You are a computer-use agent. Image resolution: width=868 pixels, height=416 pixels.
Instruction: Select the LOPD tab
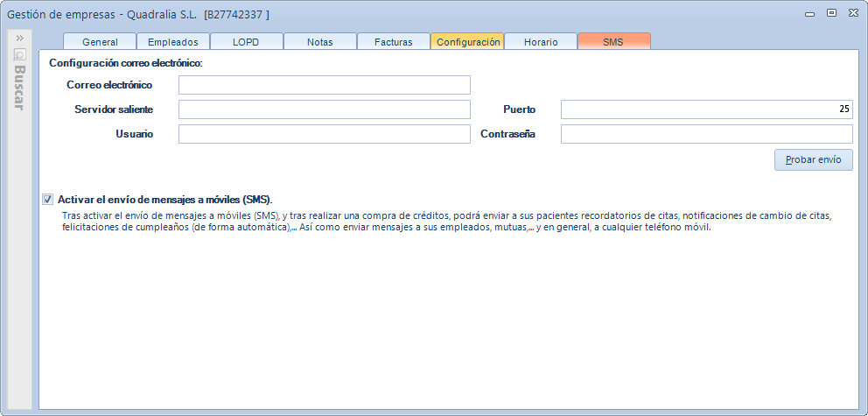pyautogui.click(x=247, y=42)
